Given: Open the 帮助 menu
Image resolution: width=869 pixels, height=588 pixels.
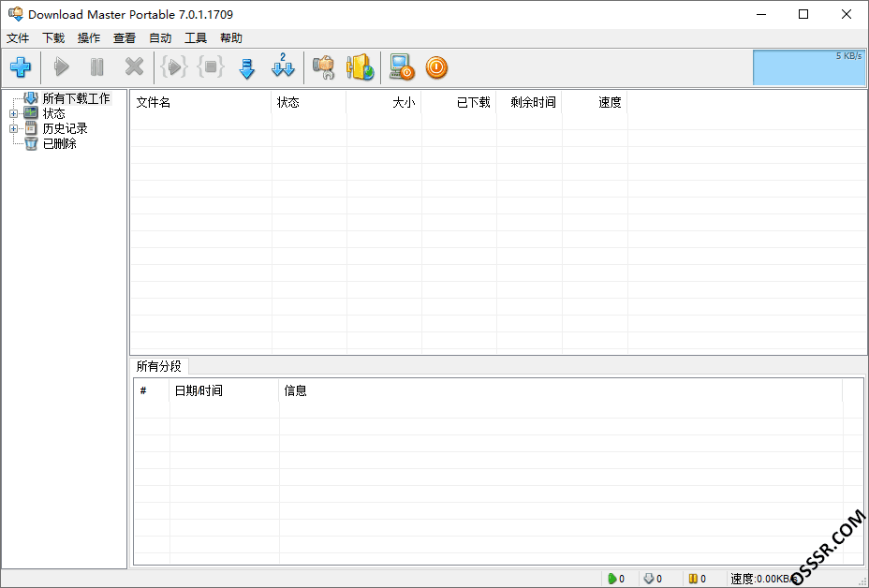Looking at the screenshot, I should pyautogui.click(x=231, y=38).
